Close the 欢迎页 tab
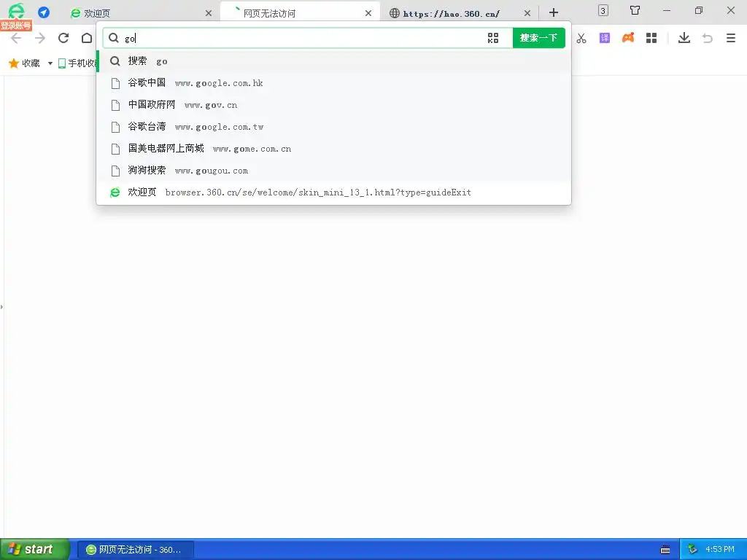Image resolution: width=747 pixels, height=560 pixels. pos(209,13)
